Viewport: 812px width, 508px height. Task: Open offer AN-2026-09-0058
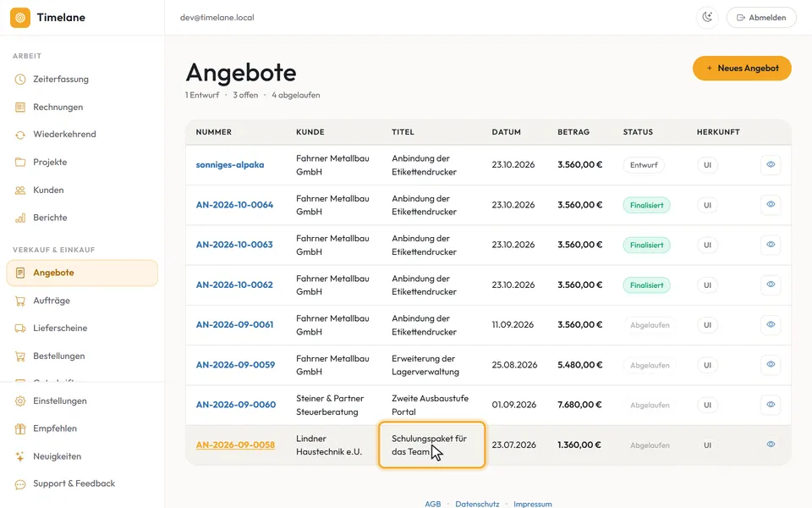[x=235, y=444]
